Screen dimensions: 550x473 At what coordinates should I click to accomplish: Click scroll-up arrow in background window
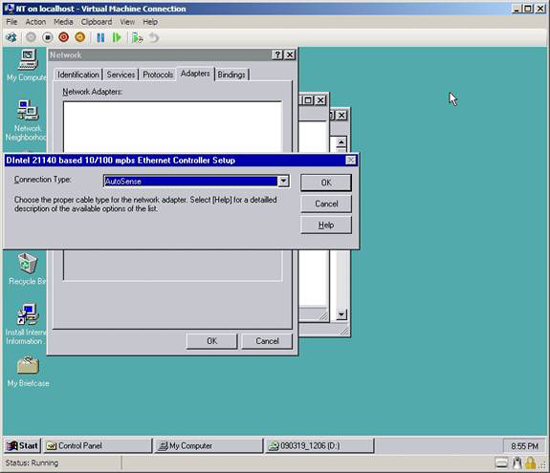341,142
